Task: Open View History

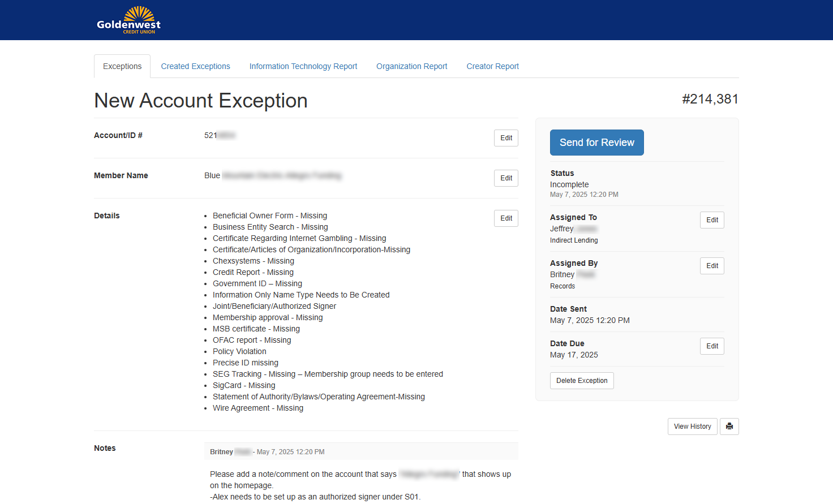Action: click(692, 426)
